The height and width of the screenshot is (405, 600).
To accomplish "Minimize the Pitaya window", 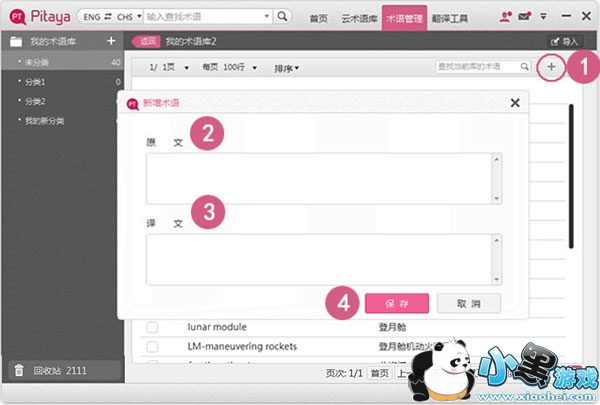I will click(x=566, y=16).
